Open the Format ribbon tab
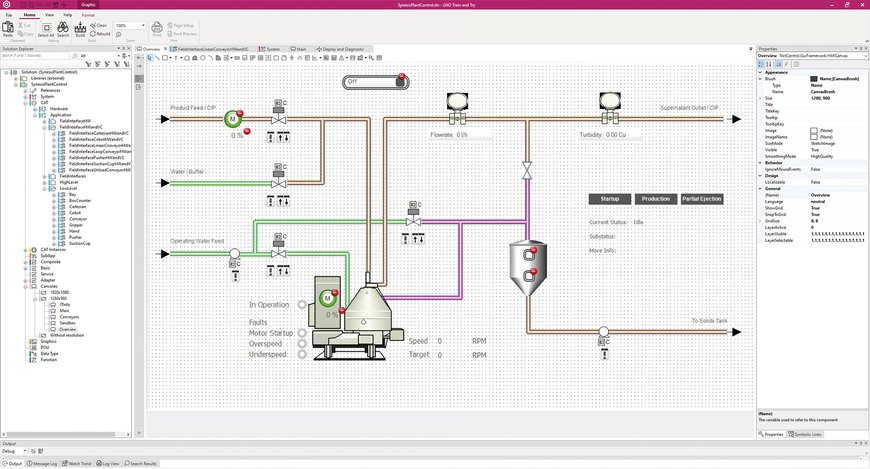This screenshot has height=469, width=870. pos(88,15)
